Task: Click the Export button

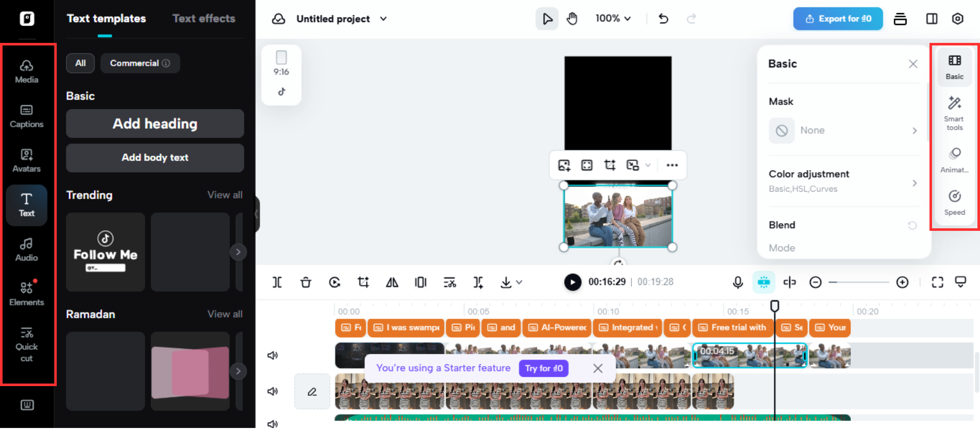Action: (838, 19)
